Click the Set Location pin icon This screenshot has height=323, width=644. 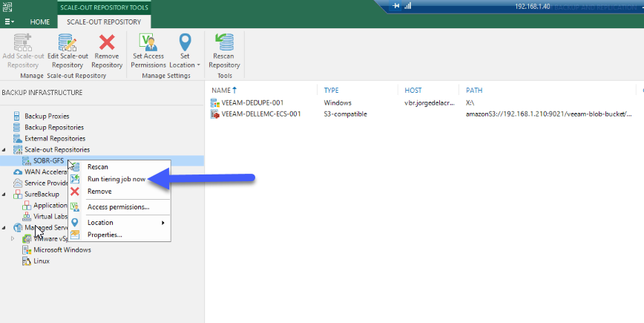coord(185,42)
